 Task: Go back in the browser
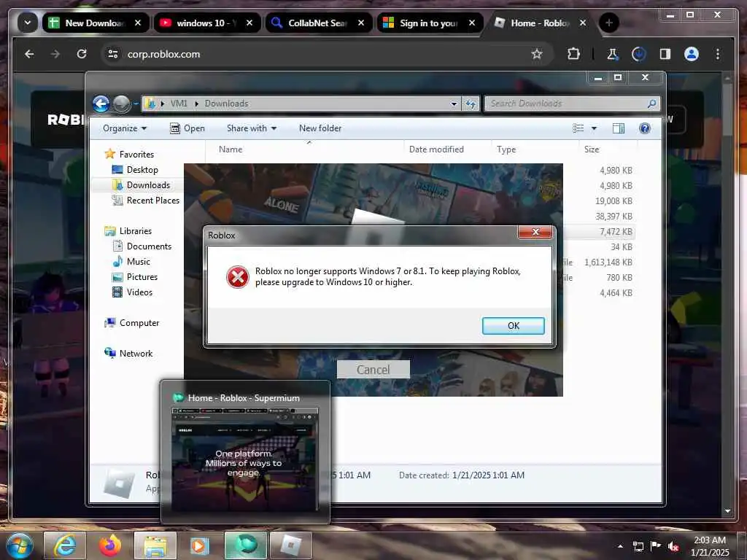click(x=29, y=54)
